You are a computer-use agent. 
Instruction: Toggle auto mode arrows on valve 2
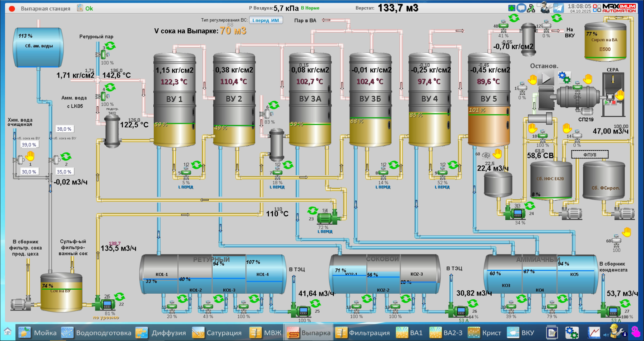pos(66,157)
